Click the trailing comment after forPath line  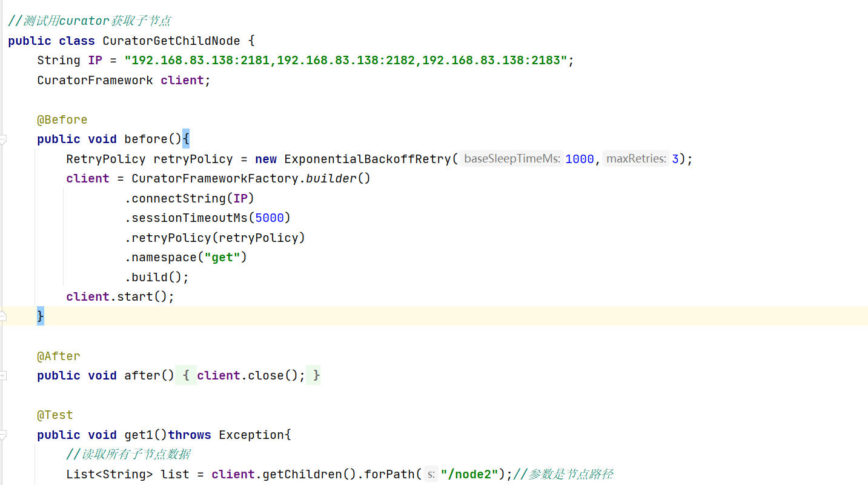click(563, 474)
